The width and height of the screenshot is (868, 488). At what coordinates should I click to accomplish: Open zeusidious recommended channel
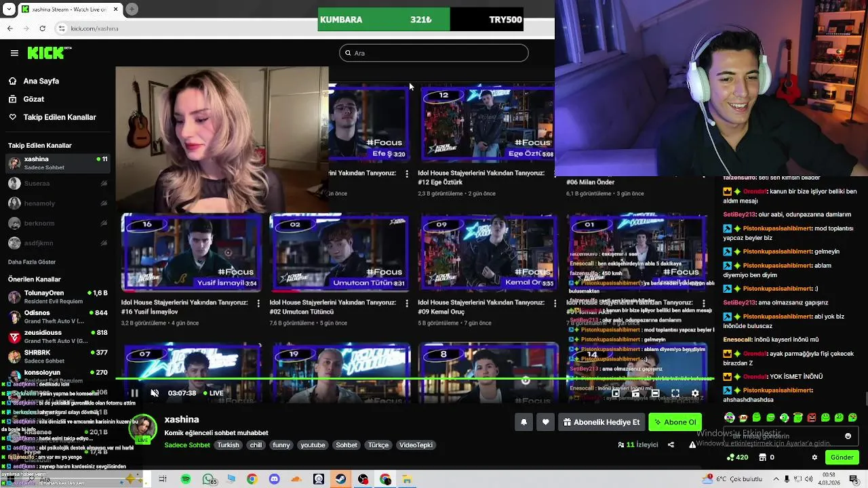[x=58, y=337]
